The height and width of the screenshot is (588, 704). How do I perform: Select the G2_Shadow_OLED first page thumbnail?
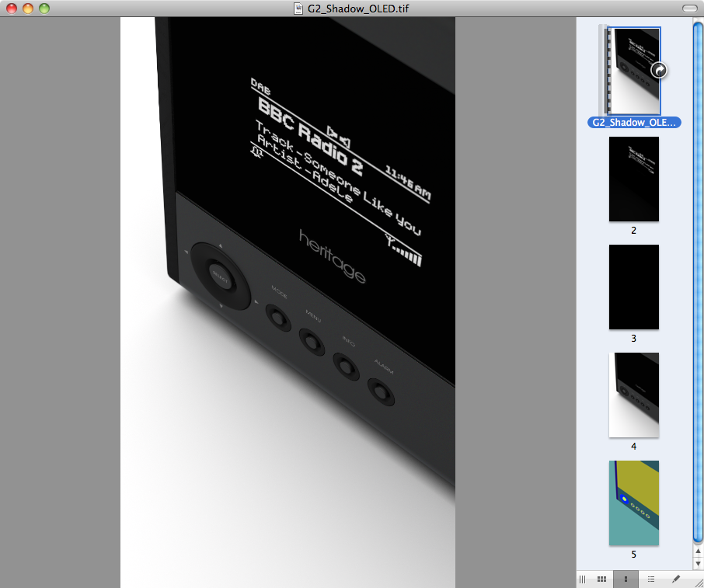click(x=633, y=71)
